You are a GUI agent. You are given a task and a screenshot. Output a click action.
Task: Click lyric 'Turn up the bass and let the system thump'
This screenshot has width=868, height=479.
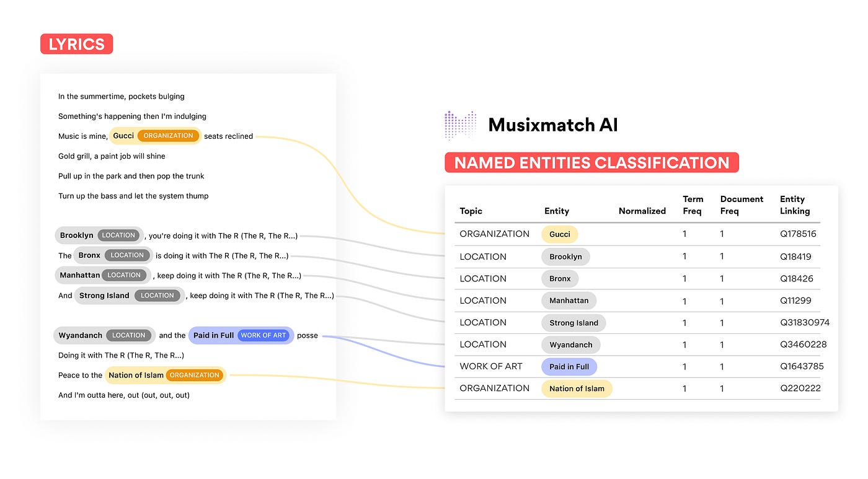pos(133,196)
